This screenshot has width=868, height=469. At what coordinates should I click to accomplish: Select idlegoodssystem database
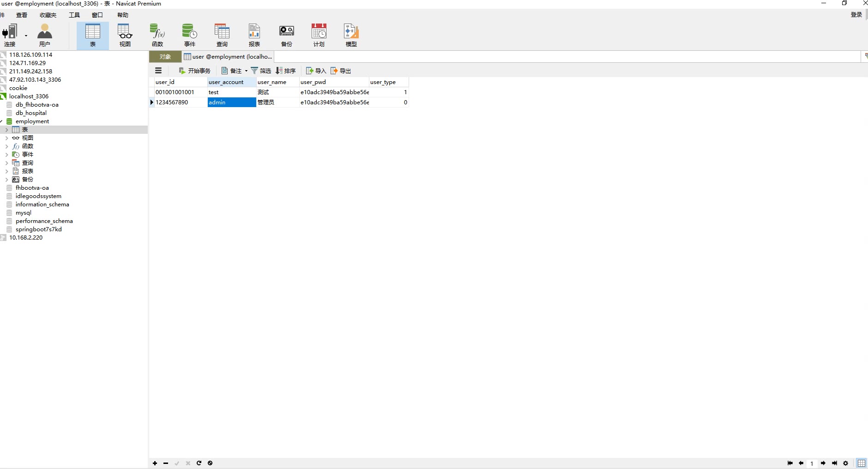tap(38, 196)
